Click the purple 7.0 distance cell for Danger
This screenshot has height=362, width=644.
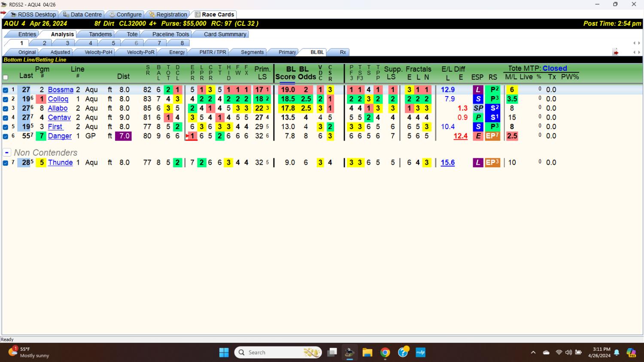(123, 136)
